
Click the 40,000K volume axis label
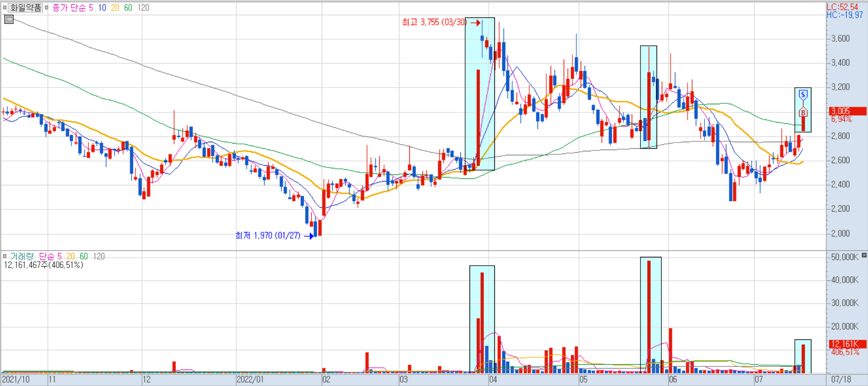tap(844, 280)
